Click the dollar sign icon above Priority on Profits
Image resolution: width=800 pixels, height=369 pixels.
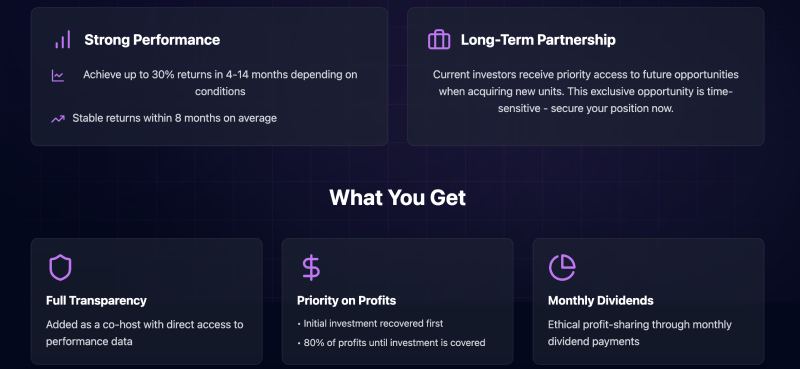click(x=311, y=267)
